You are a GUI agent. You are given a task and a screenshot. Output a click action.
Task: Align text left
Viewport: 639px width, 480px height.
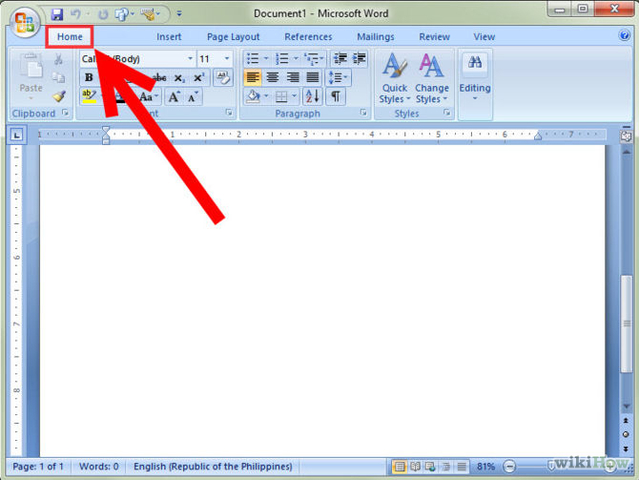253,77
